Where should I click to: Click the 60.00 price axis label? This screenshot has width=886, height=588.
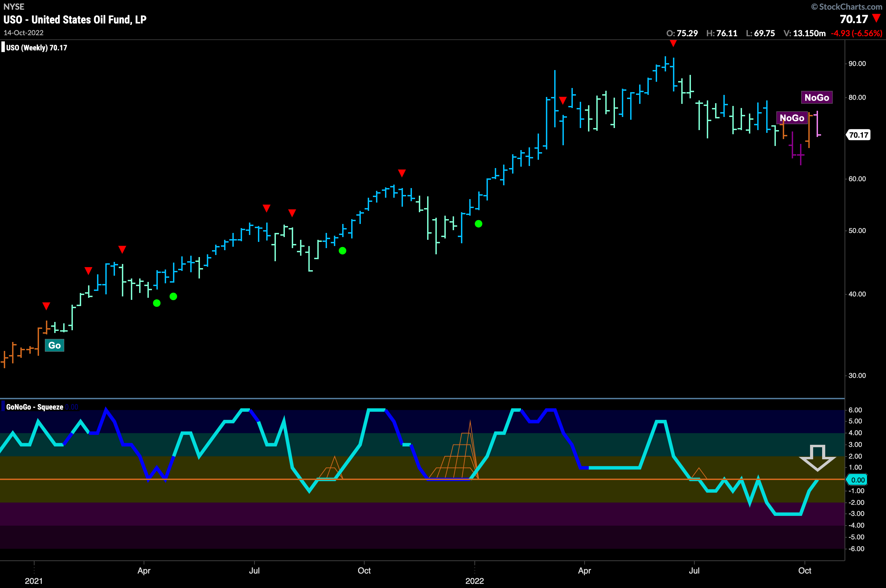857,179
